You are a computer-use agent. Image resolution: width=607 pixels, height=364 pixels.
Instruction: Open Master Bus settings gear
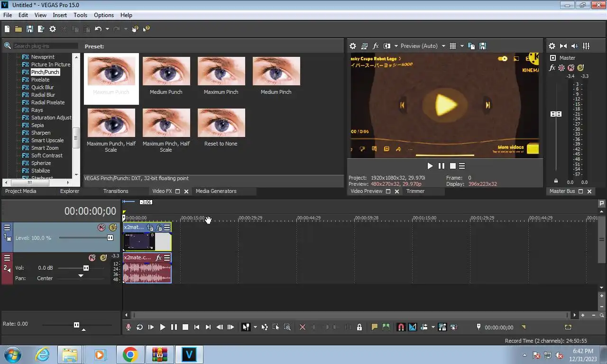coord(552,46)
